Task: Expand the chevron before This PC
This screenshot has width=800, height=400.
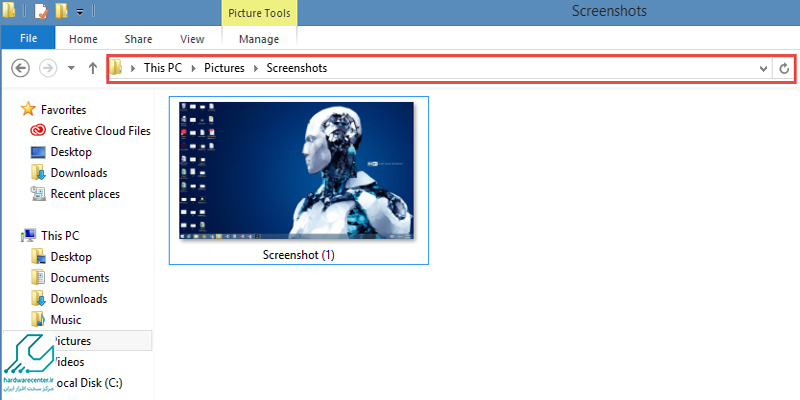Action: point(133,68)
